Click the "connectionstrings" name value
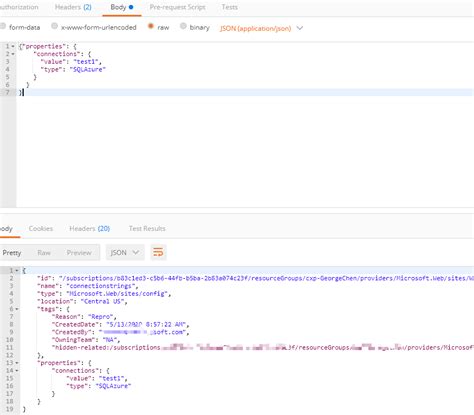 (101, 286)
